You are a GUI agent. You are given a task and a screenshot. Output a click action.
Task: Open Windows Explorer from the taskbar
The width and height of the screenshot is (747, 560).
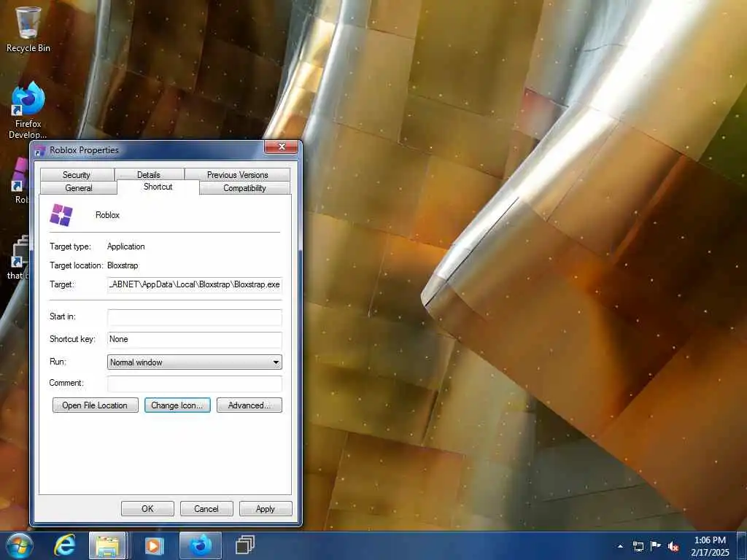tap(107, 545)
